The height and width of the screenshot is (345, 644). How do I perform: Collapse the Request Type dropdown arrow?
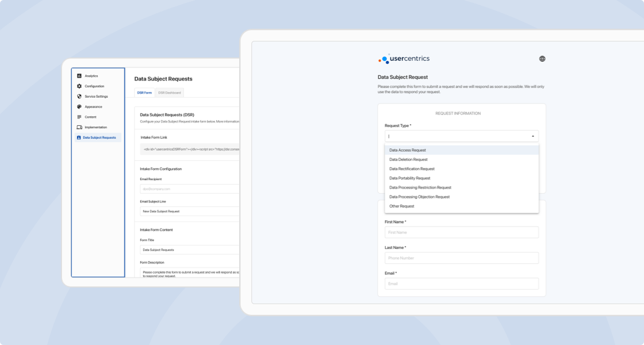(532, 136)
